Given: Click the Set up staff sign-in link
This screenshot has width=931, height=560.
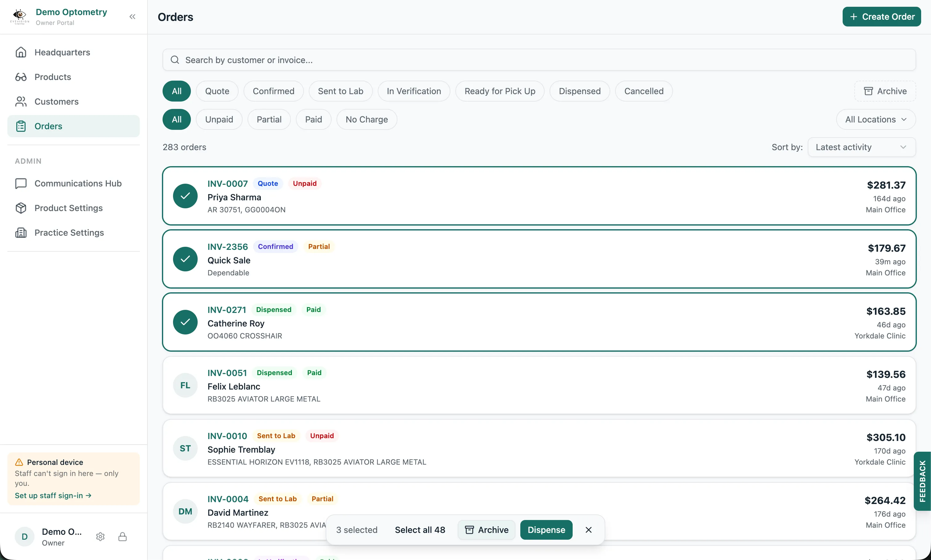Looking at the screenshot, I should pos(53,495).
